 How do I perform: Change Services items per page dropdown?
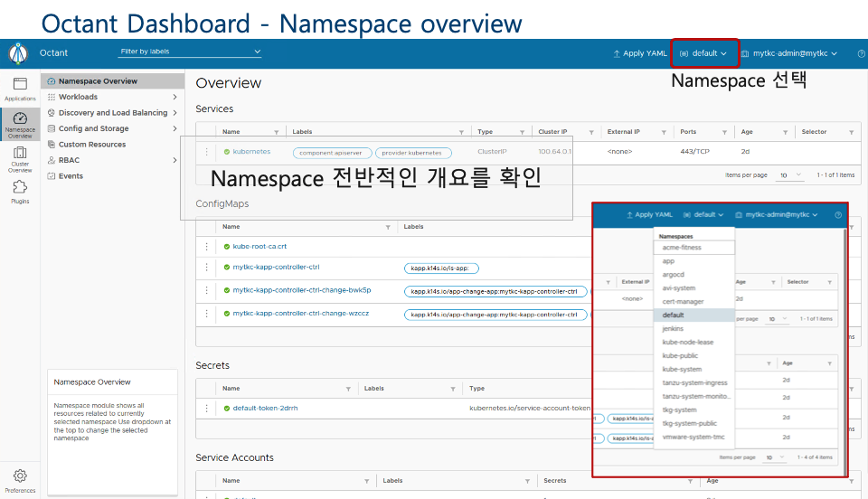click(790, 175)
